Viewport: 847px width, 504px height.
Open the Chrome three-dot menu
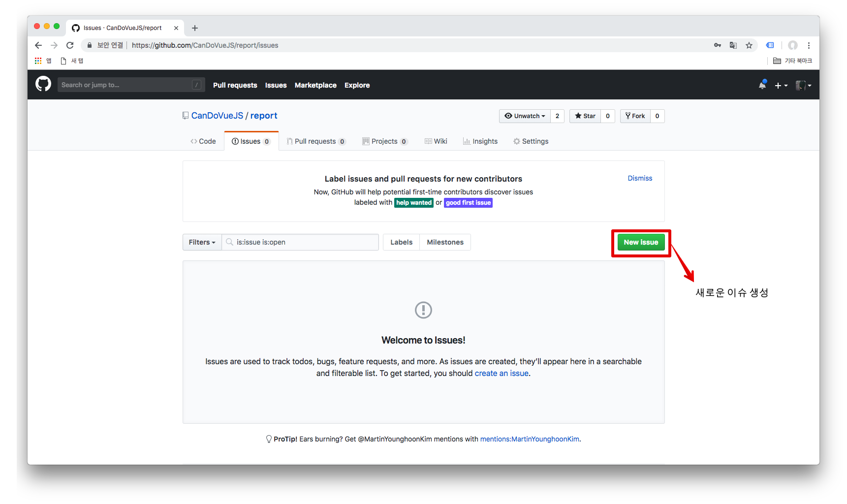coord(809,45)
